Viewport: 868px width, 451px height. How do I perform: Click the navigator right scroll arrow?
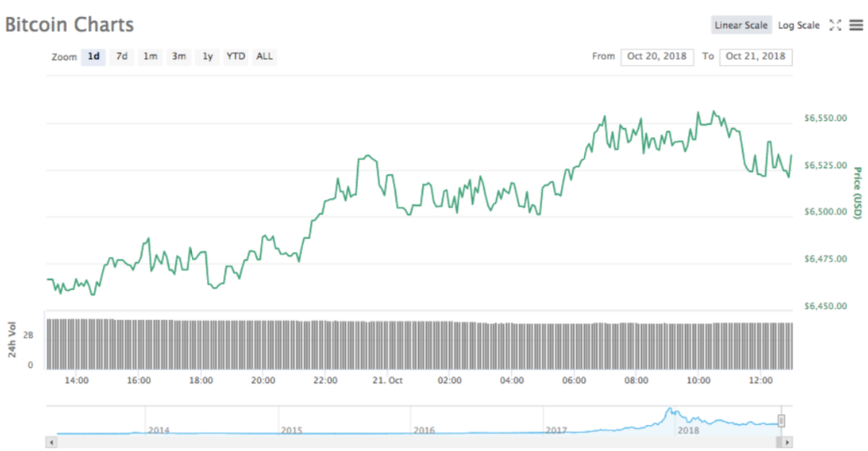pyautogui.click(x=787, y=443)
